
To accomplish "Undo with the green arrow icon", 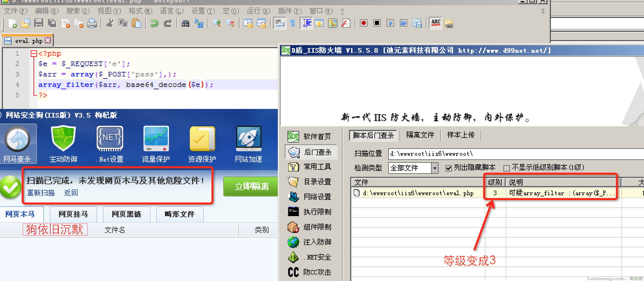I will (x=154, y=23).
